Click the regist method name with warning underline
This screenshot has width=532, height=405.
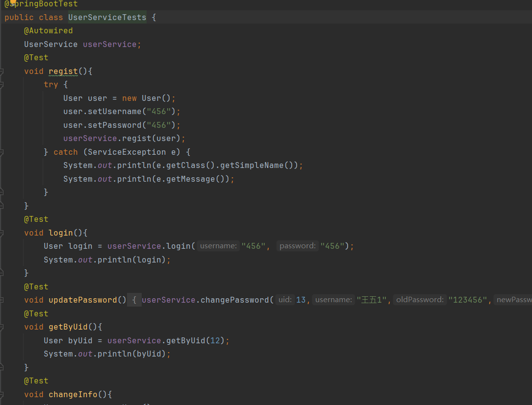pyautogui.click(x=63, y=71)
